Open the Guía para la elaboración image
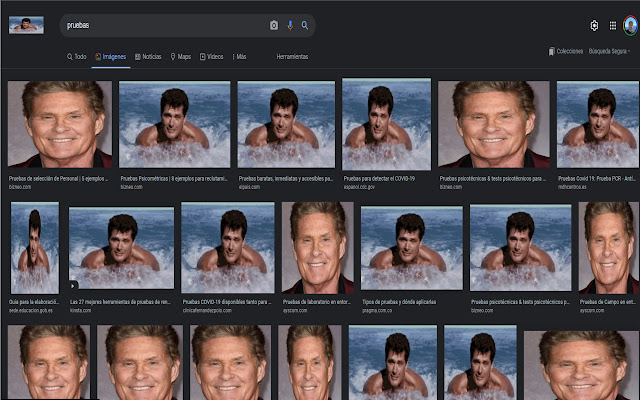The image size is (640, 400). pyautogui.click(x=35, y=248)
